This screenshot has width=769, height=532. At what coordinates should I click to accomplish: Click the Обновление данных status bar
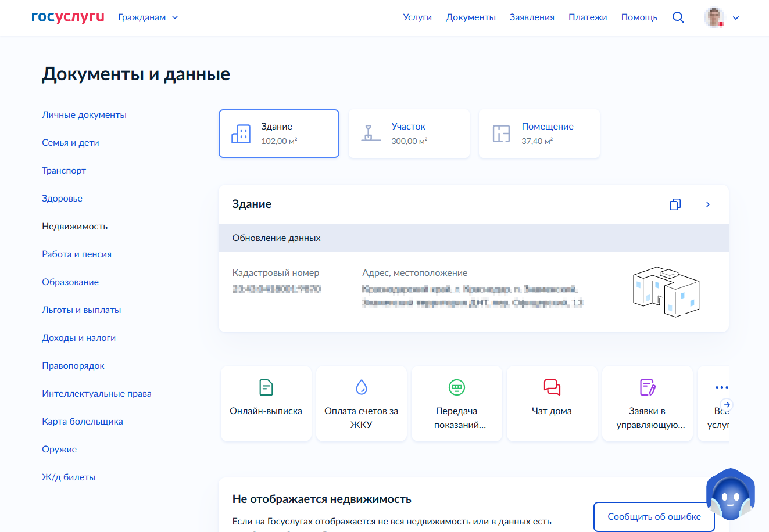point(474,238)
